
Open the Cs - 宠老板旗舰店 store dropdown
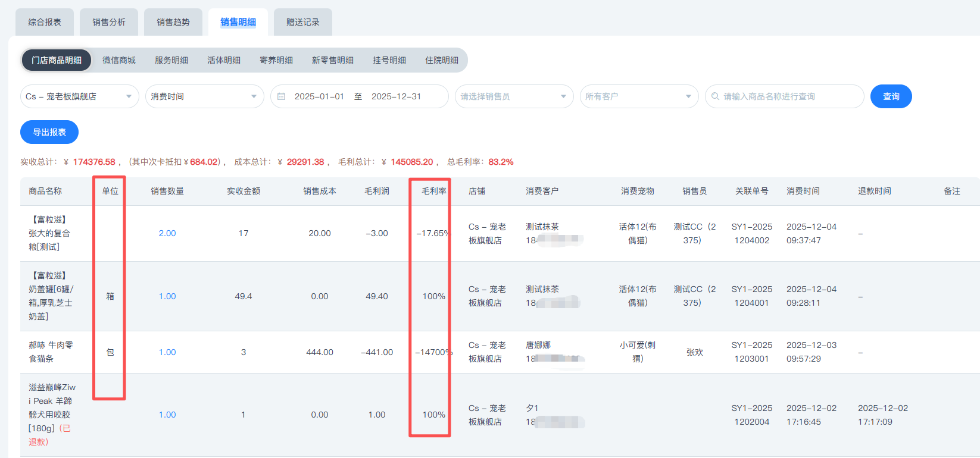coord(79,96)
